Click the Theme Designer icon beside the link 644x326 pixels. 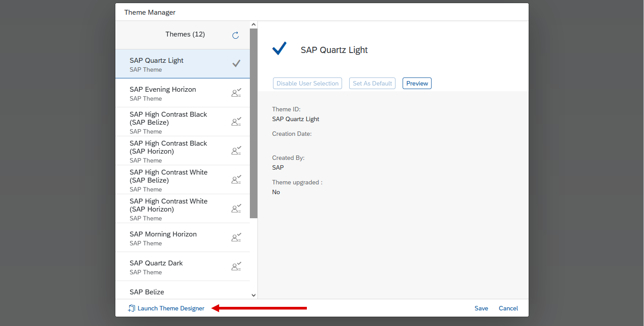[131, 308]
